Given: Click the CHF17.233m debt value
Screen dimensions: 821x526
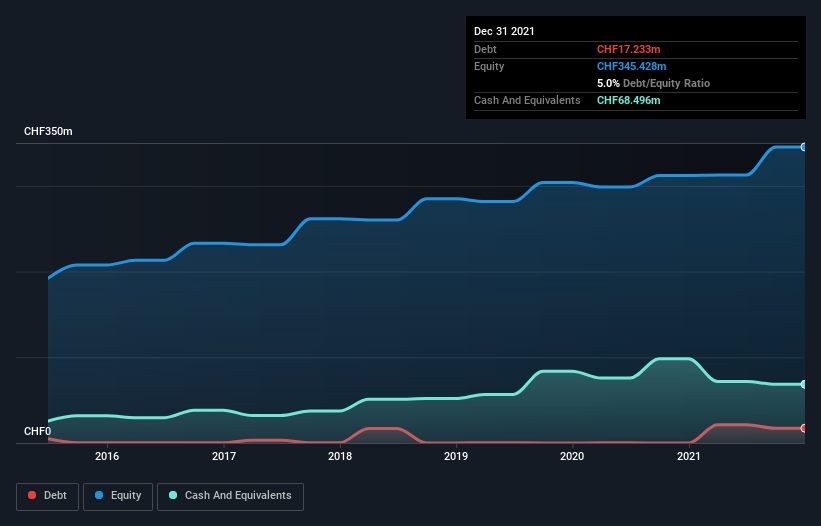Looking at the screenshot, I should (628, 49).
